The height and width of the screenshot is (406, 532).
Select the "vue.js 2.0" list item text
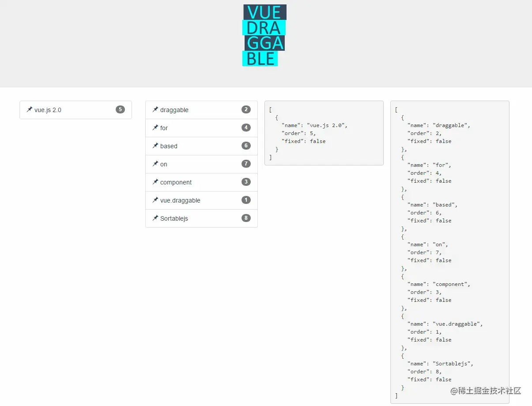pyautogui.click(x=48, y=110)
